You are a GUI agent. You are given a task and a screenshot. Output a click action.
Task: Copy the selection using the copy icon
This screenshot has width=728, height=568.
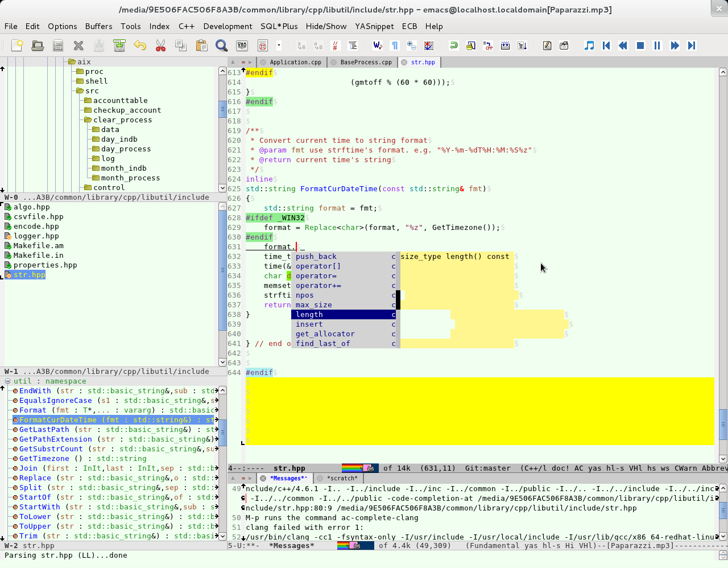(x=181, y=46)
